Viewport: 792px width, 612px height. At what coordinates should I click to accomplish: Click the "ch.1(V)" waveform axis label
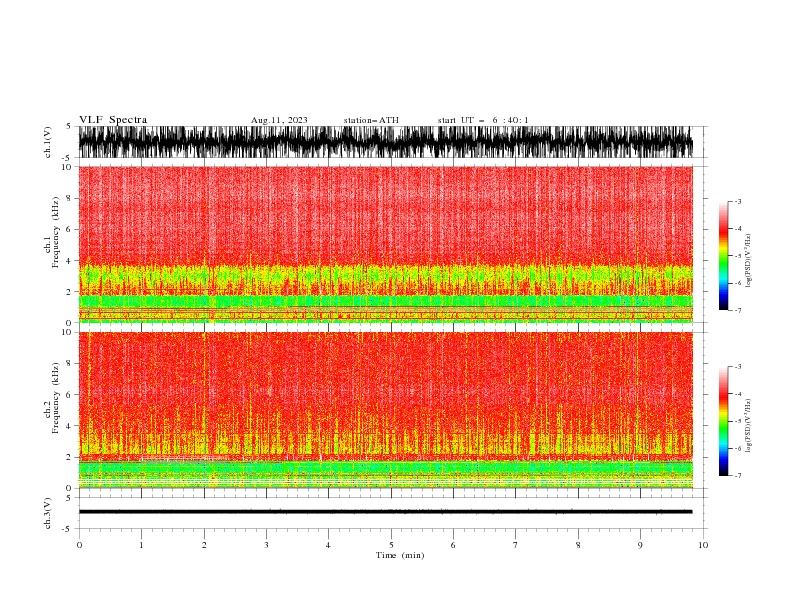tap(48, 142)
